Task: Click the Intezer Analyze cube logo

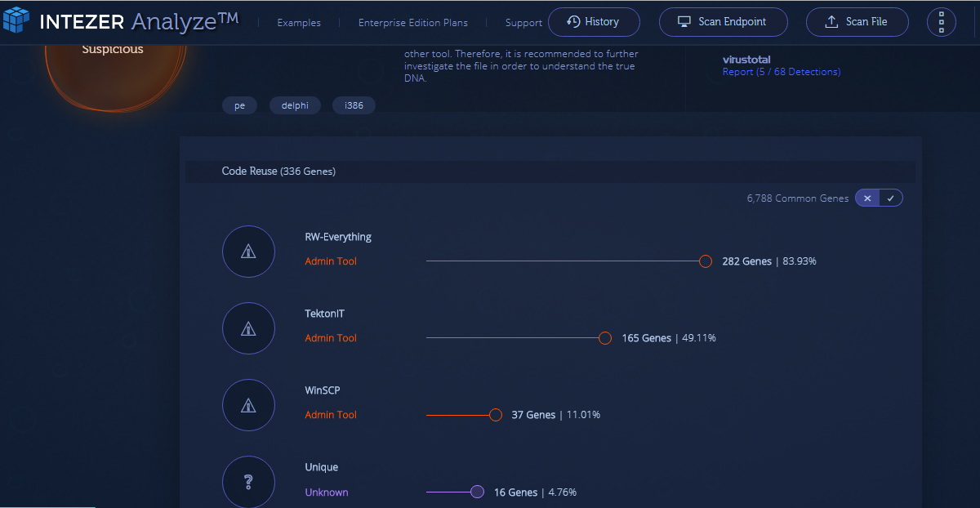Action: [x=16, y=22]
